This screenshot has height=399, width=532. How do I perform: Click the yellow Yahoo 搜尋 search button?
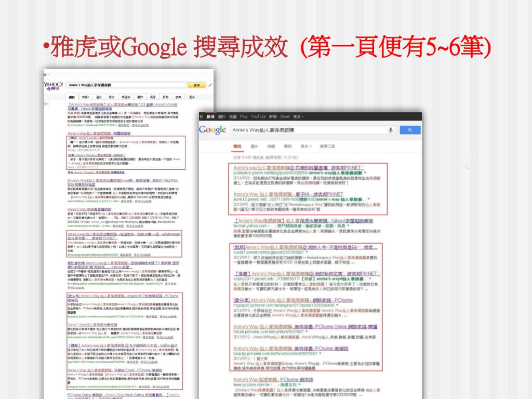(196, 85)
